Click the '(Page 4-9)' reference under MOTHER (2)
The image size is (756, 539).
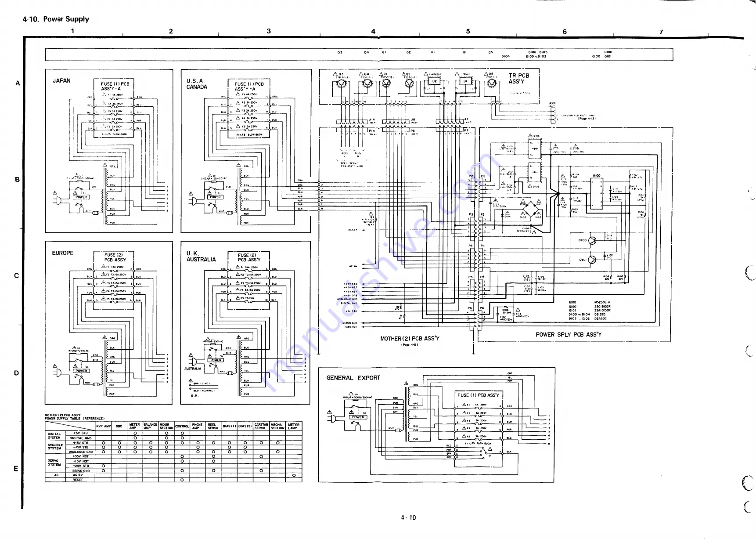point(410,345)
